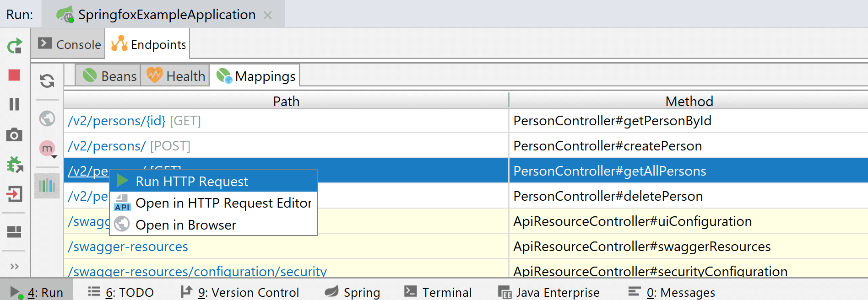868x300 pixels.
Task: Click the globe Open in Browser toolbar icon
Action: pyautogui.click(x=47, y=118)
